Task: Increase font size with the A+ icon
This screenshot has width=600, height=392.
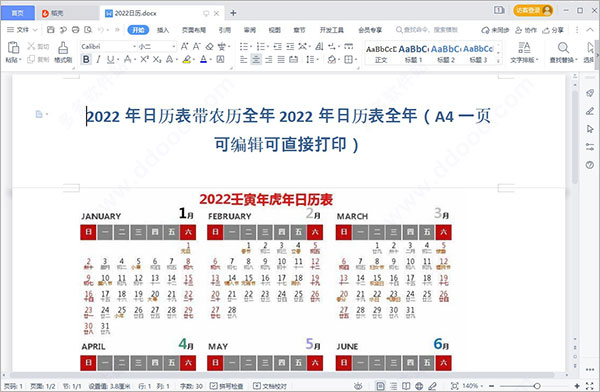Action: point(184,46)
